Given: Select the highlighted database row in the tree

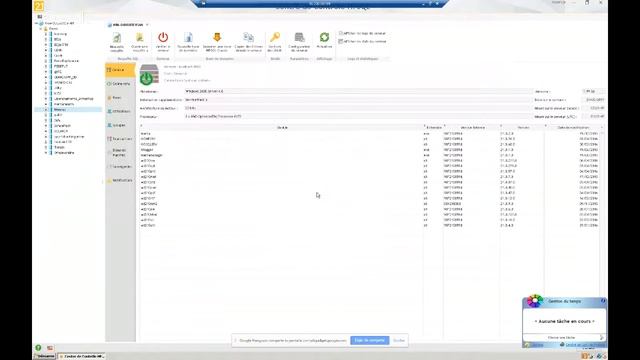Looking at the screenshot, I should 68,109.
